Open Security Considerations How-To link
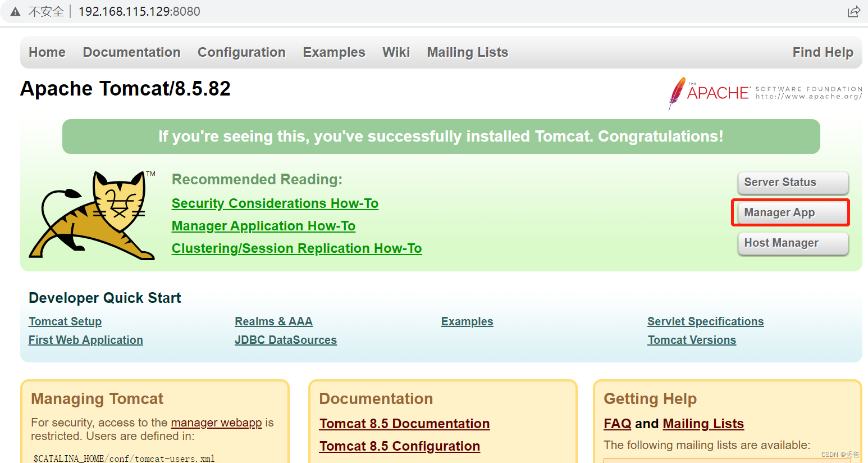This screenshot has width=868, height=463. click(275, 203)
